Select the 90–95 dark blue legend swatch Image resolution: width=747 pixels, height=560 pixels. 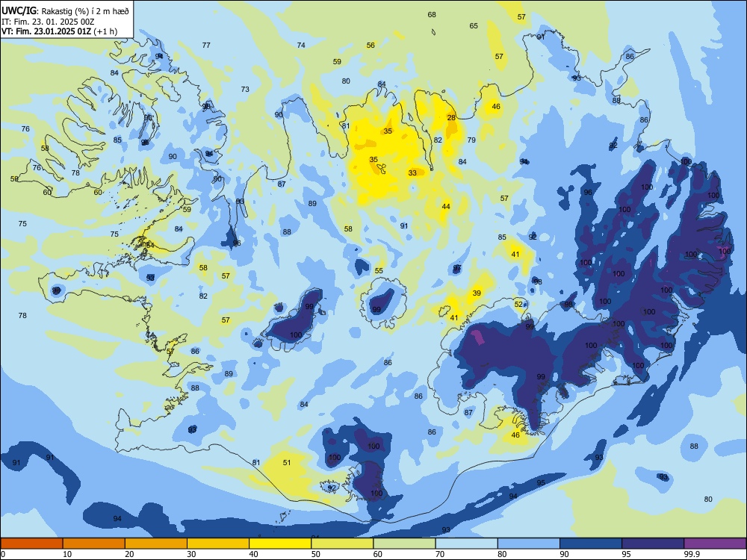click(591, 544)
